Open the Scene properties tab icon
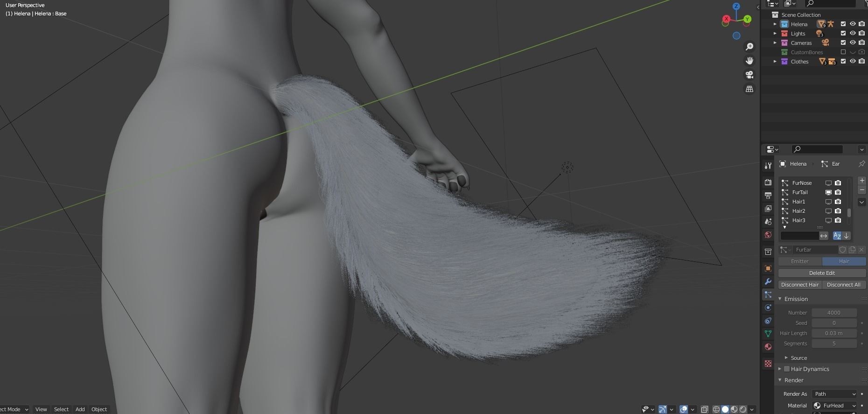This screenshot has width=868, height=414. [768, 222]
